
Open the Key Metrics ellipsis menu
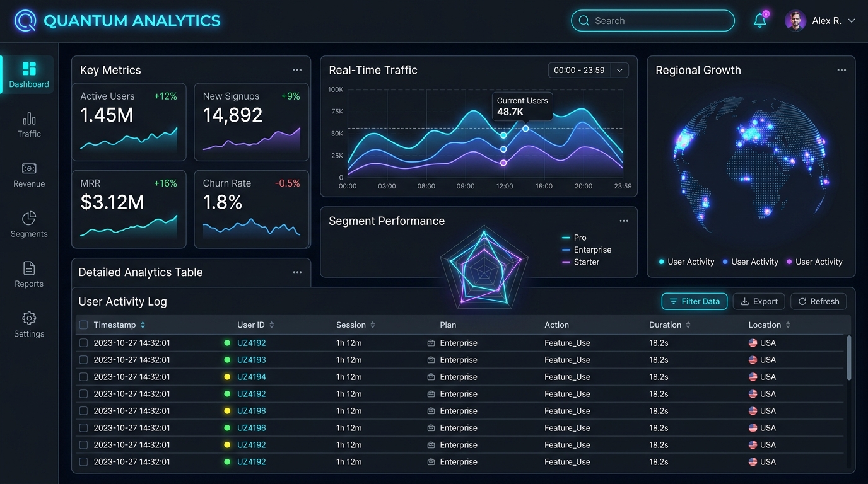(x=297, y=70)
